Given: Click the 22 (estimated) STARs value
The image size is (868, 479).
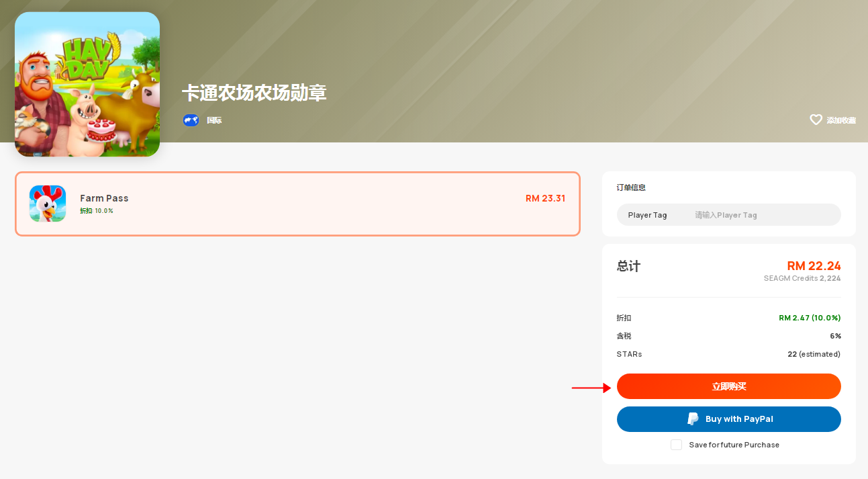Looking at the screenshot, I should 814,354.
